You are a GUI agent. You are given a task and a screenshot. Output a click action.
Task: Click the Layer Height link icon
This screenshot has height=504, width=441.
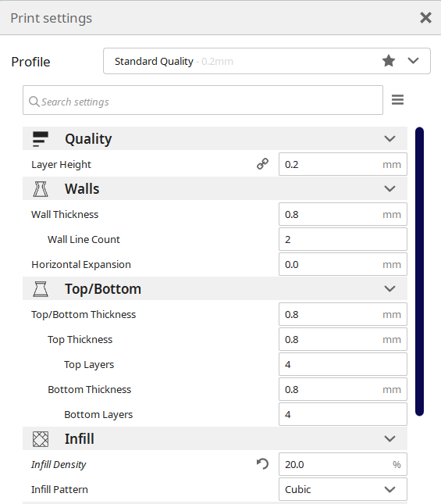pos(262,164)
